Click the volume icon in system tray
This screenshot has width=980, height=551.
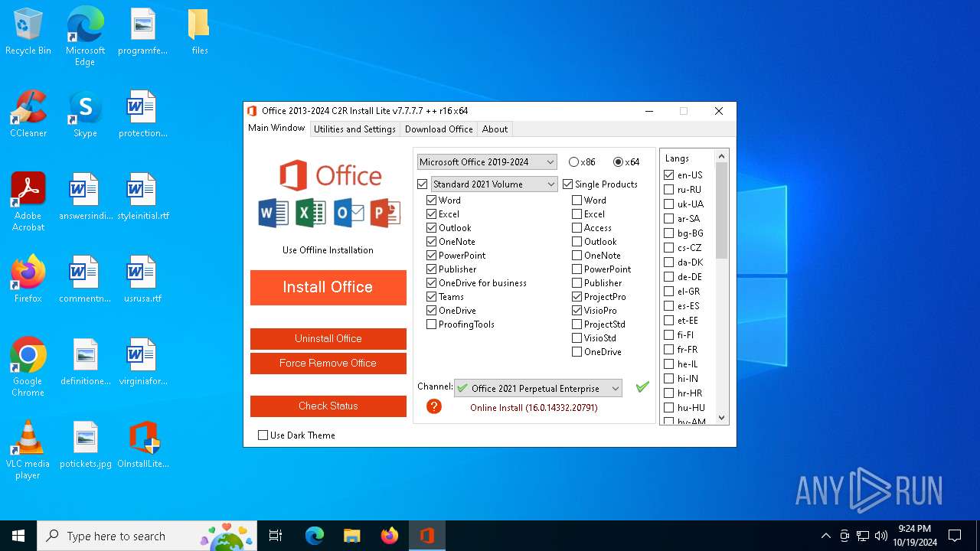click(x=881, y=536)
